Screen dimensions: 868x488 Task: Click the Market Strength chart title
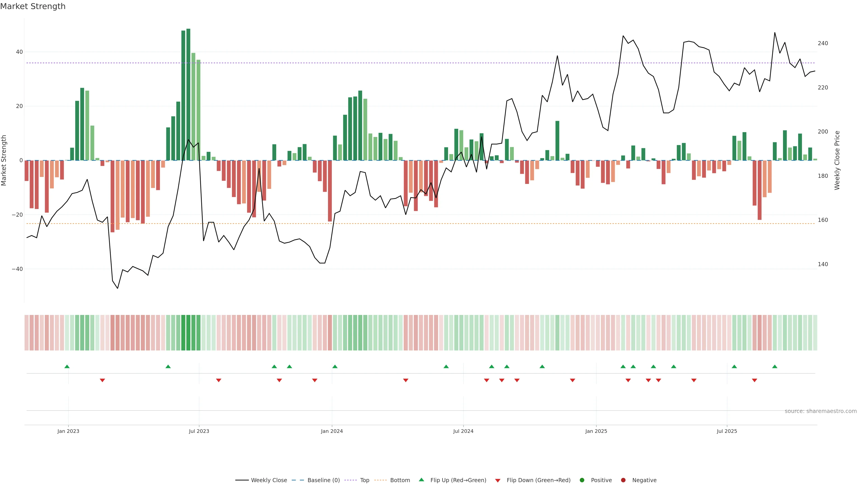pyautogui.click(x=33, y=6)
